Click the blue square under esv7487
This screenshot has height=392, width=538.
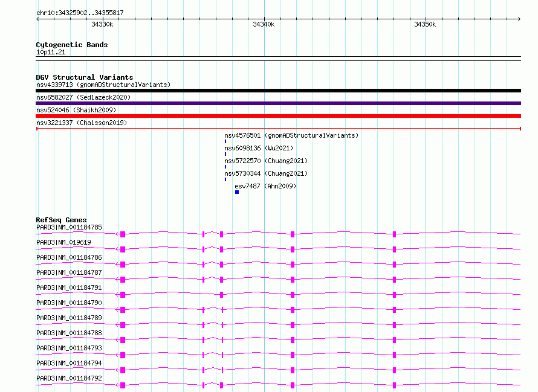(237, 192)
